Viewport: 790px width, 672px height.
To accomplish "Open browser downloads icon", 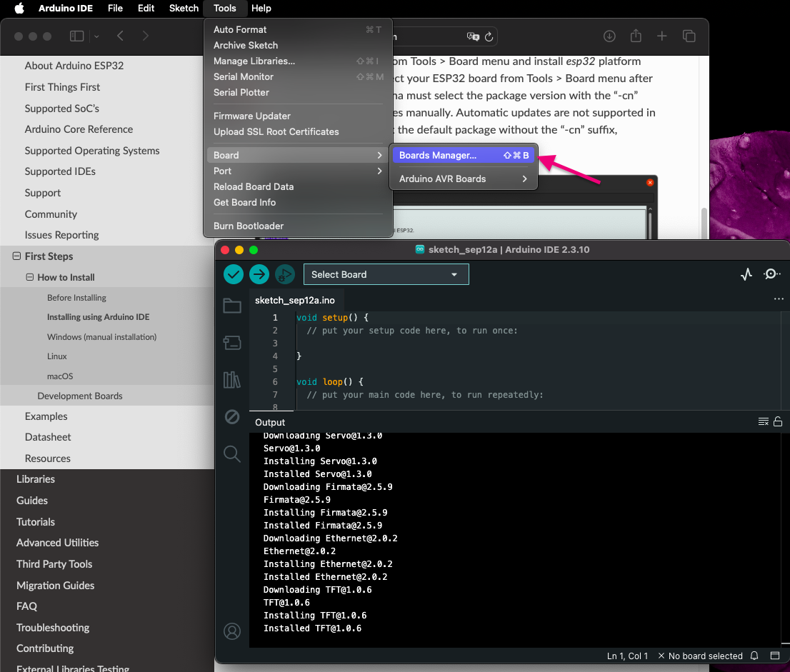I will click(x=609, y=36).
